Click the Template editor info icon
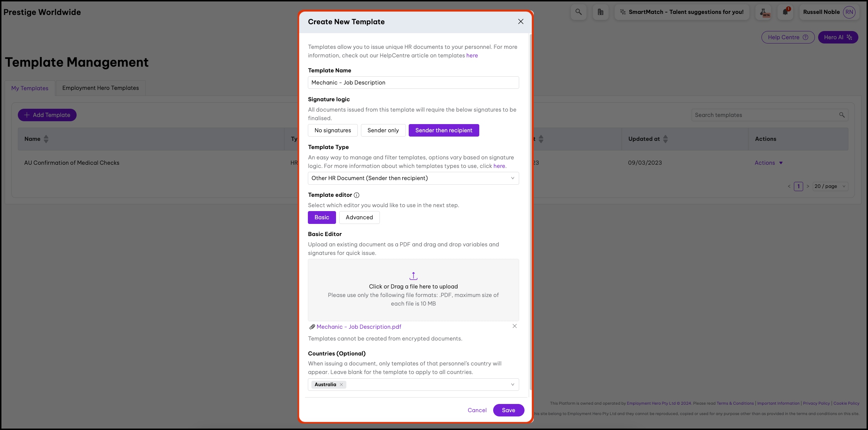Image resolution: width=868 pixels, height=430 pixels. pos(357,195)
